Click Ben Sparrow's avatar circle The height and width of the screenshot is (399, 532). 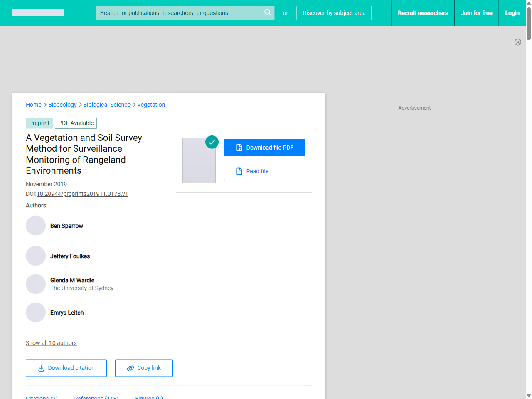click(x=36, y=225)
